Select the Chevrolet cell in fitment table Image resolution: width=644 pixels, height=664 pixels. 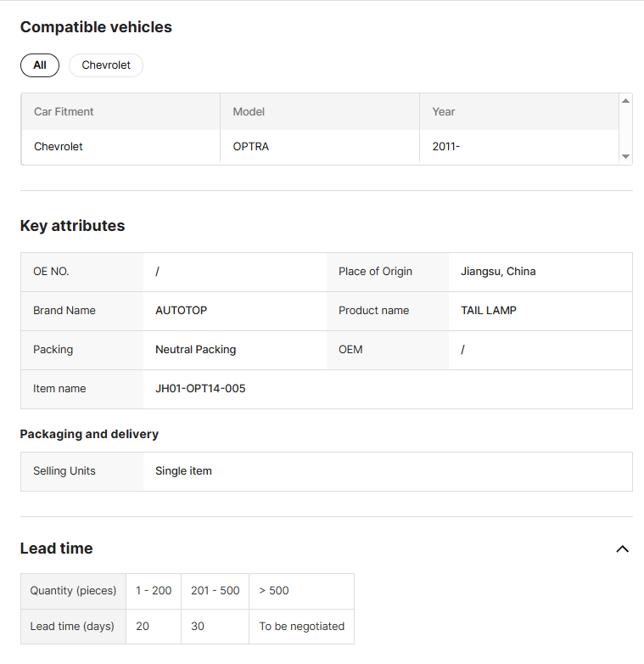[59, 146]
